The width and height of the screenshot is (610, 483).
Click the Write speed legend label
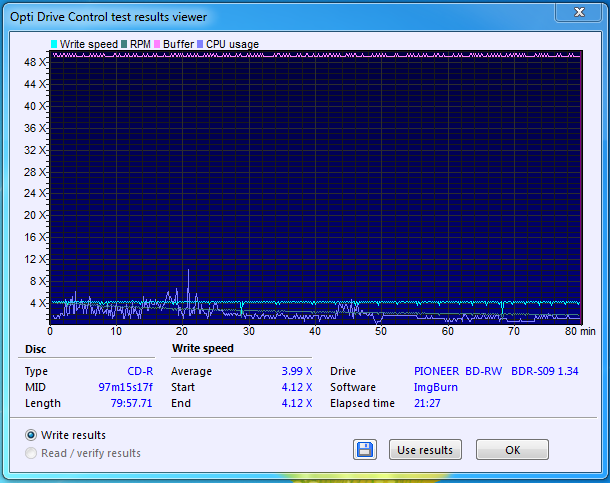pyautogui.click(x=89, y=44)
